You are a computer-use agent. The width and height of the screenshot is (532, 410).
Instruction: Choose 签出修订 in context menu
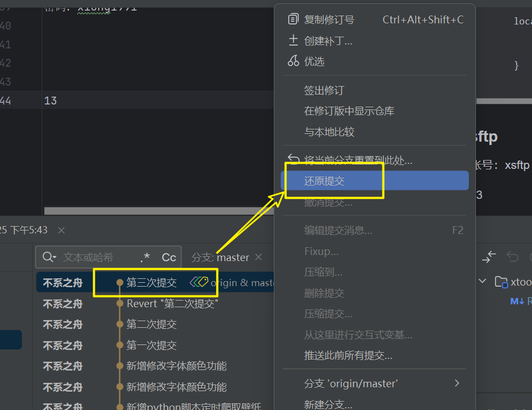(x=324, y=90)
